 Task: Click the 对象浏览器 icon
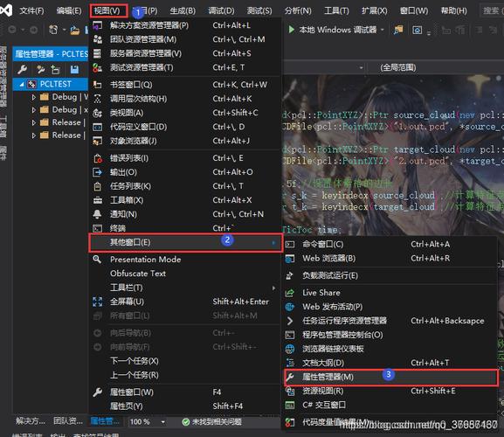tap(97, 141)
